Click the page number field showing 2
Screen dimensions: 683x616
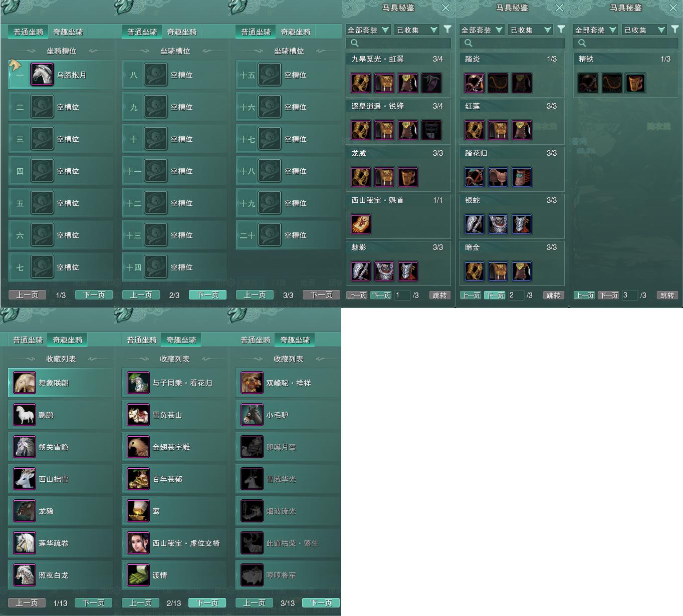516,295
